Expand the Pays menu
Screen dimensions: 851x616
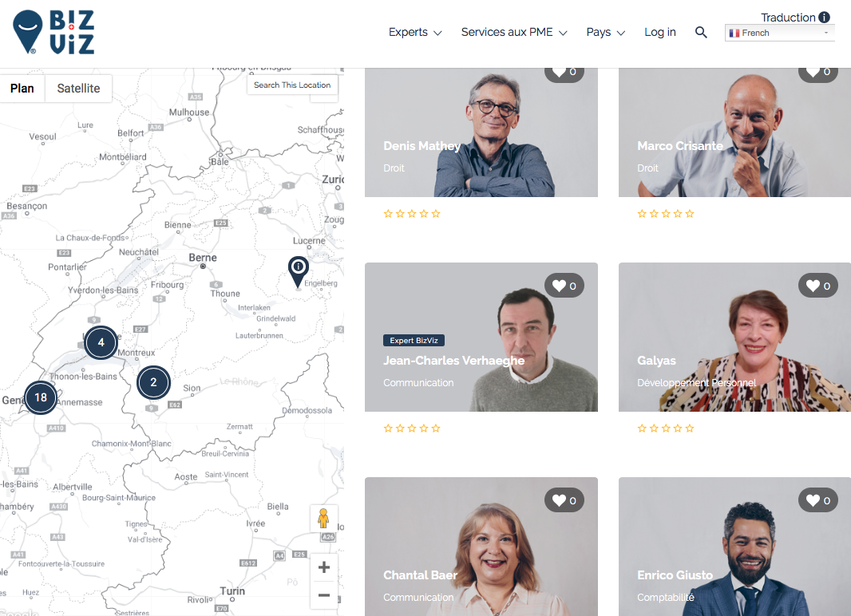tap(606, 32)
